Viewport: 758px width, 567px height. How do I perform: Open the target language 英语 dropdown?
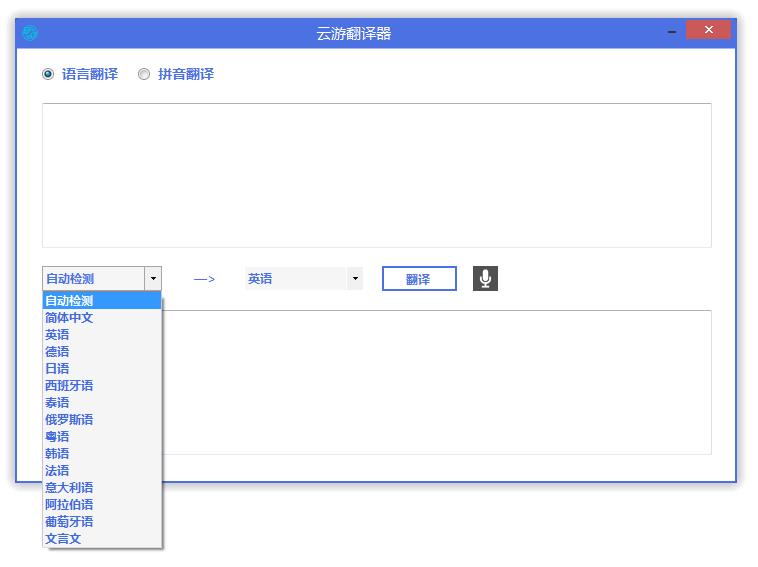click(x=354, y=279)
